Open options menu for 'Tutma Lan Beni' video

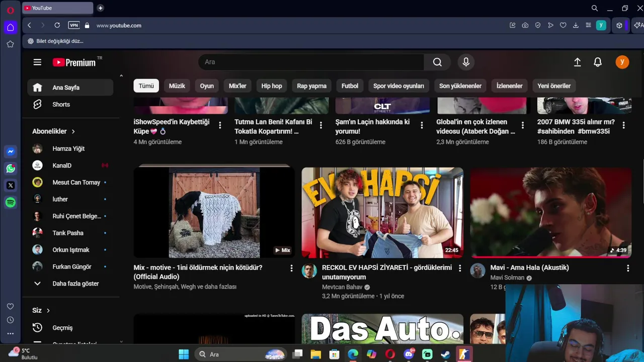click(x=321, y=125)
